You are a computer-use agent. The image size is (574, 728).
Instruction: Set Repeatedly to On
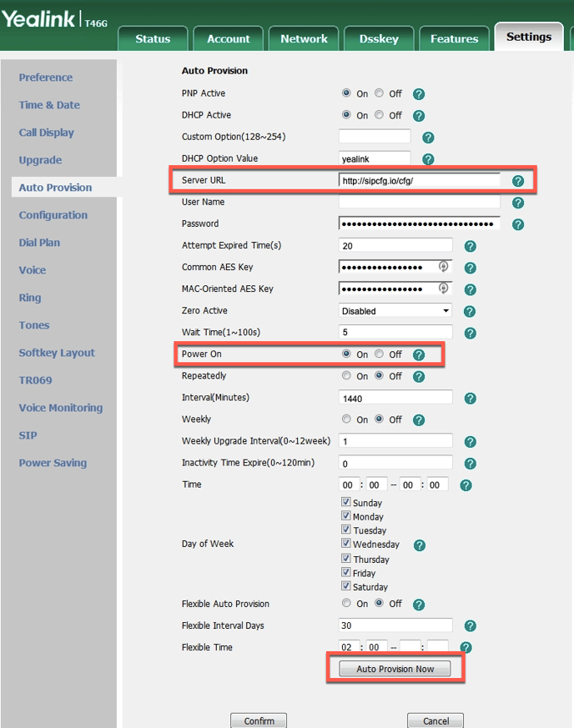347,376
